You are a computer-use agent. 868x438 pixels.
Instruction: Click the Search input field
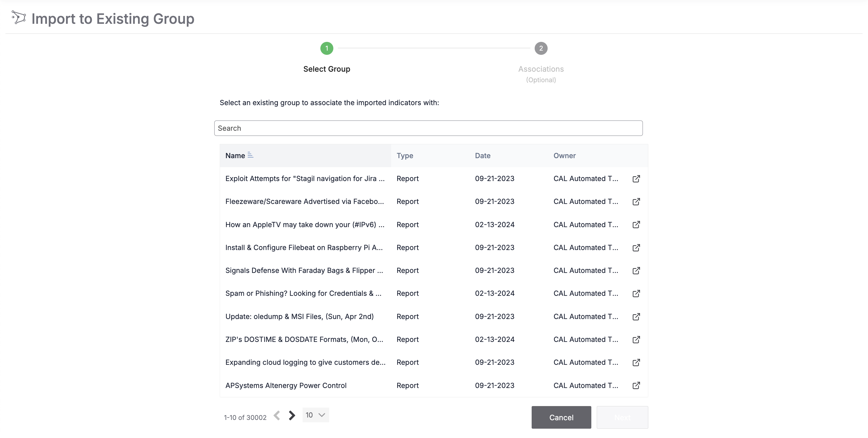pos(428,128)
